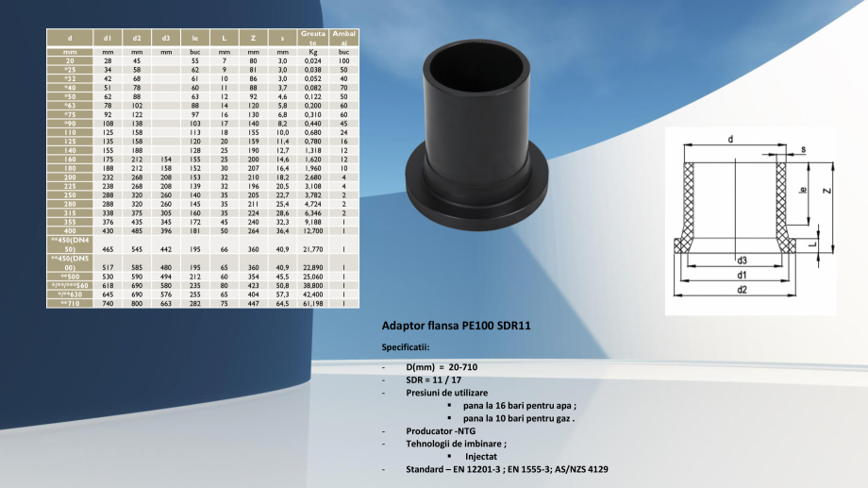
Task: Select row label "**450(DN500)" in the table
Action: pos(70,262)
